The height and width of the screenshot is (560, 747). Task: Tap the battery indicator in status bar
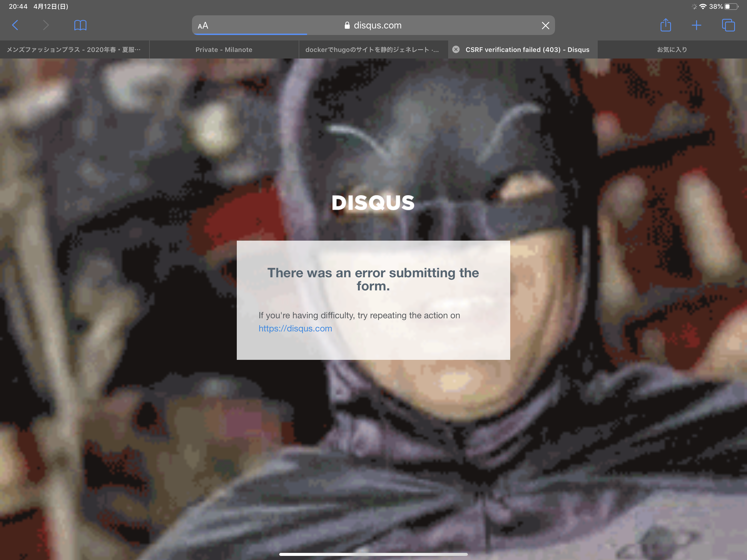click(731, 6)
